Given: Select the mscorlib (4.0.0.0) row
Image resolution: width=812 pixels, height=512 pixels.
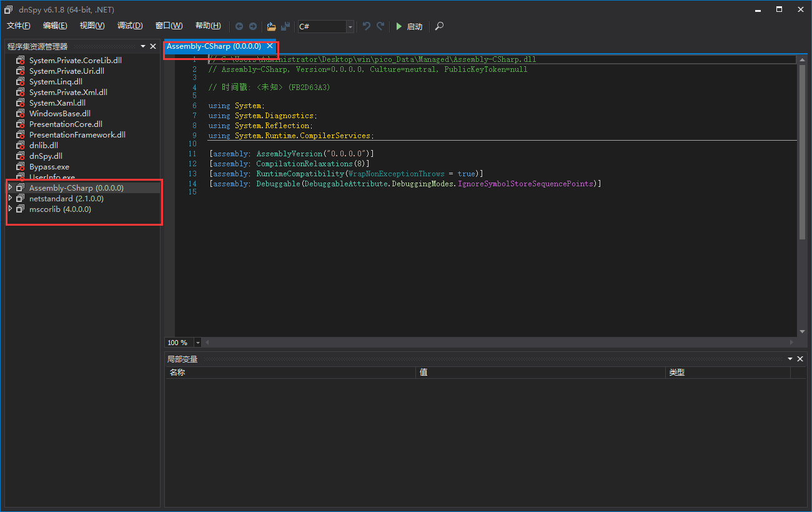Looking at the screenshot, I should coord(83,209).
